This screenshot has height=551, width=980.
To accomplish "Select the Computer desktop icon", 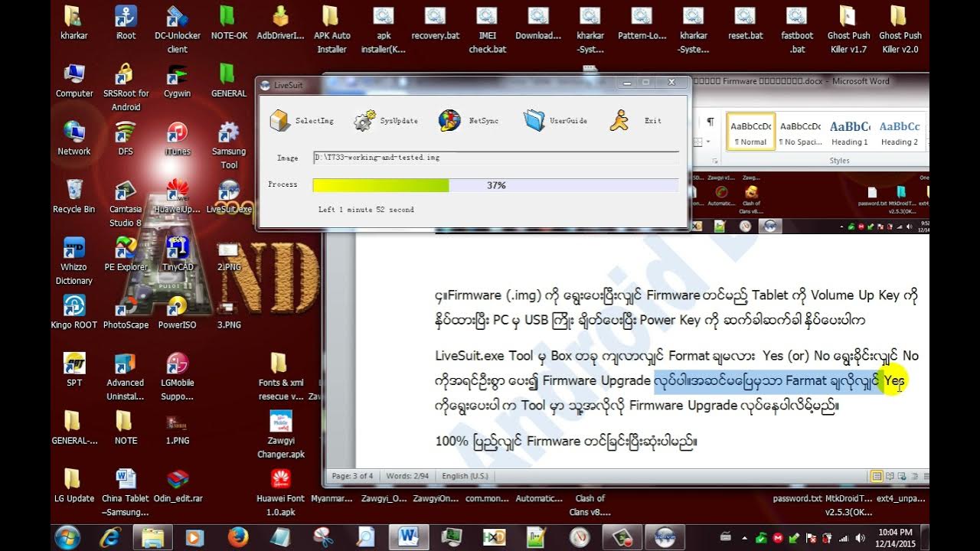I will pos(74,80).
